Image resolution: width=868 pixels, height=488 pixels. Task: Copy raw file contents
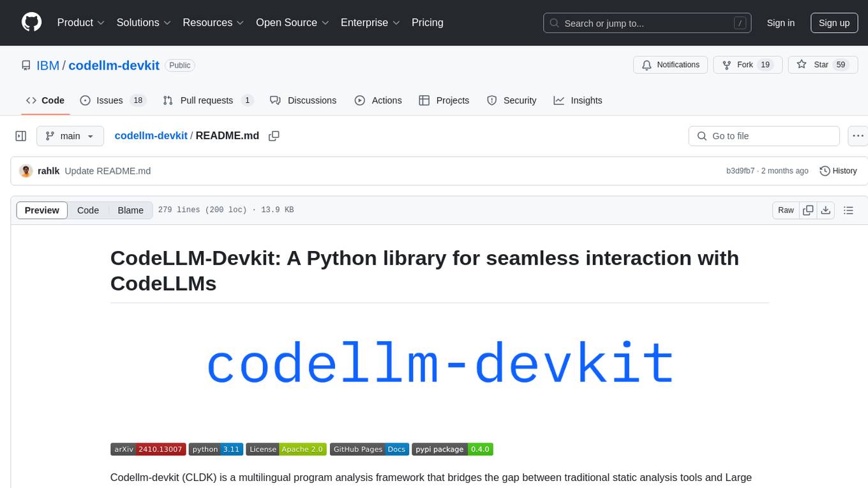tap(809, 210)
